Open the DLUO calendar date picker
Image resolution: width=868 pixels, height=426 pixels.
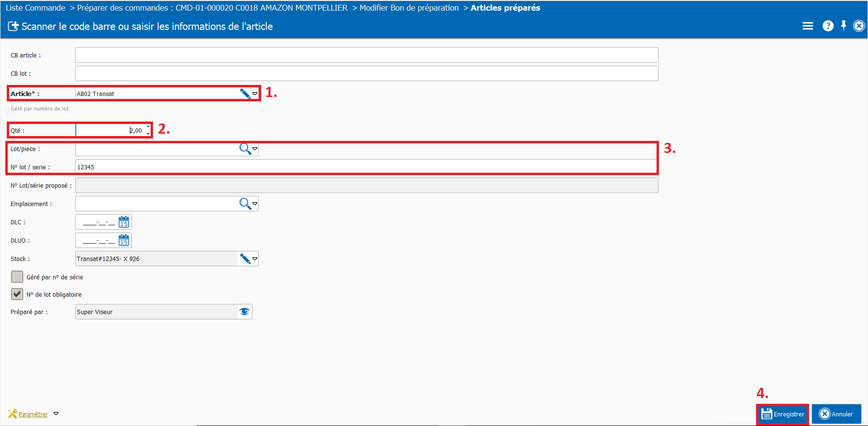[x=124, y=241]
